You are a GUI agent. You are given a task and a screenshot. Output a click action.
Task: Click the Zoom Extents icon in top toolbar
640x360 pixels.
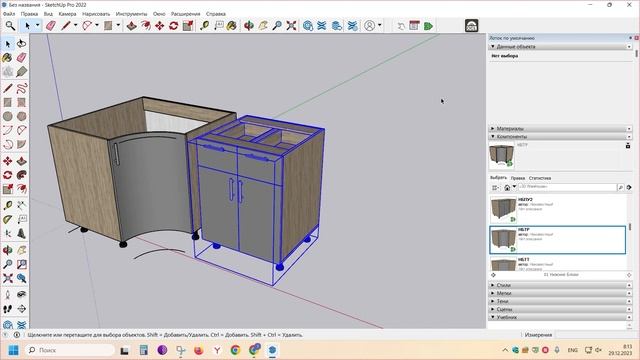(x=291, y=26)
